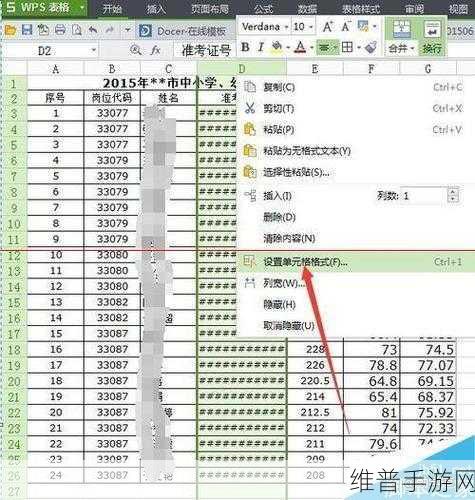Expand the name box dropdown arrow

pos(94,51)
